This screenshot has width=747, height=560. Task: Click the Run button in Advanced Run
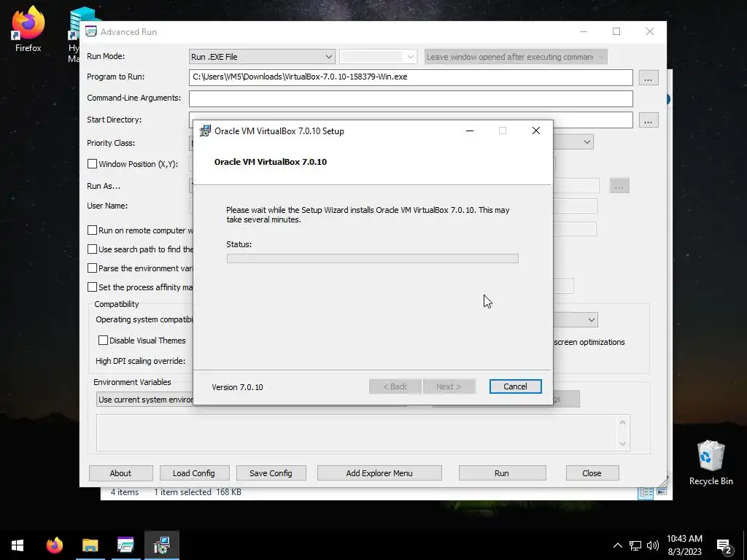(x=502, y=473)
